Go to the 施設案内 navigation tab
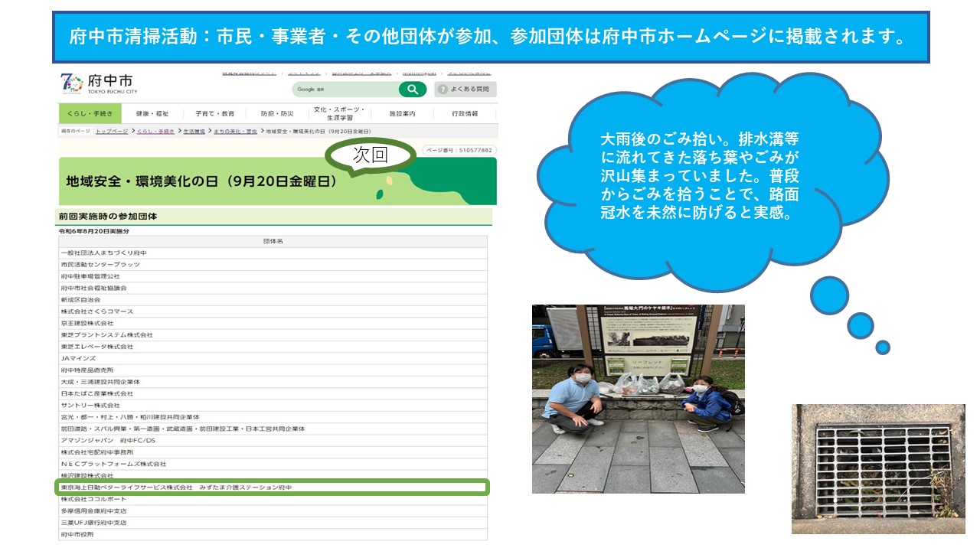Image resolution: width=980 pixels, height=551 pixels. tap(402, 113)
